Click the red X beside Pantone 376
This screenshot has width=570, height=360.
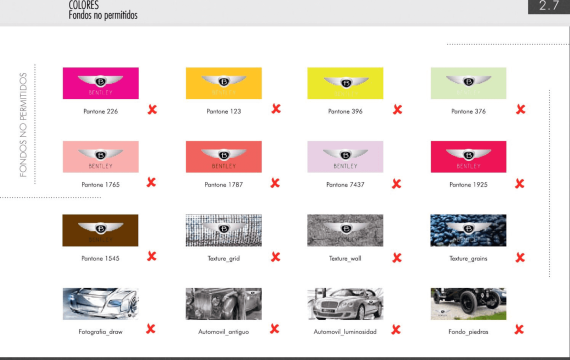pos(521,109)
